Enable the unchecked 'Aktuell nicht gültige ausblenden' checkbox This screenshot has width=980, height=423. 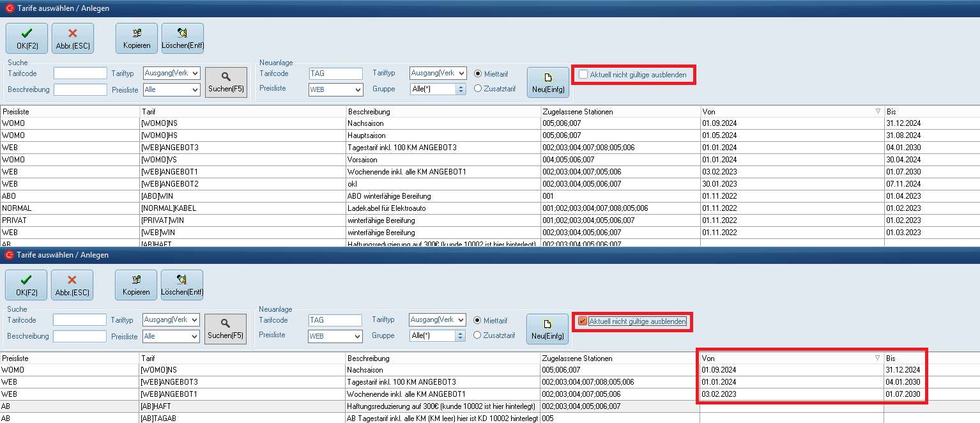[x=583, y=75]
